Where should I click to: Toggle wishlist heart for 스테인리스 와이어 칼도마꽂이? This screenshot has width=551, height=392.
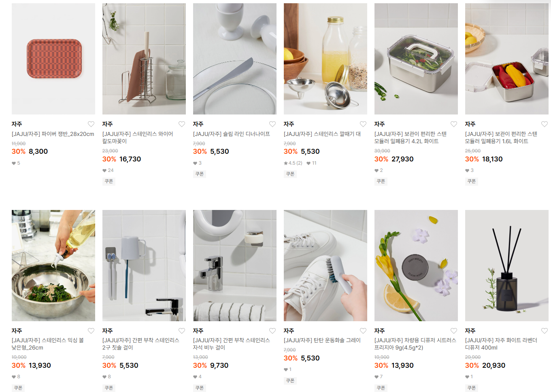[x=182, y=124]
